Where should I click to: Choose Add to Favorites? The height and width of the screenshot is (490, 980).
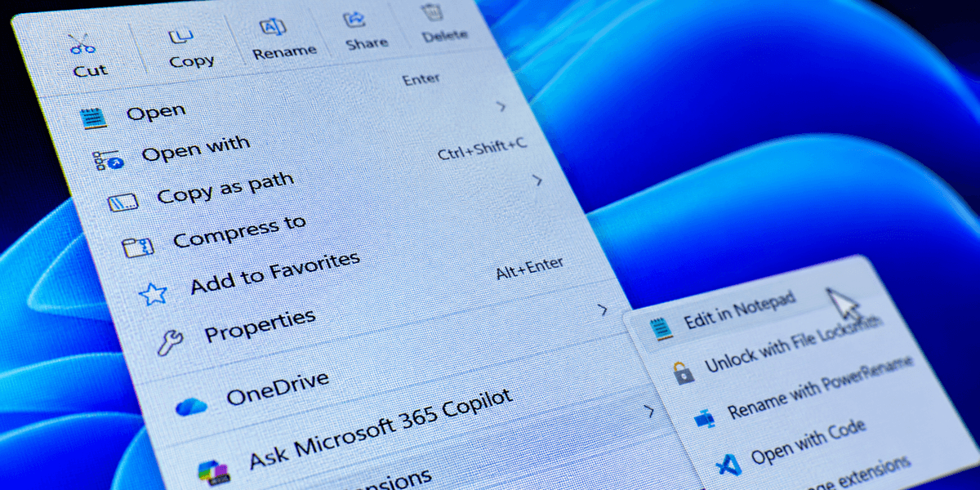[x=274, y=274]
